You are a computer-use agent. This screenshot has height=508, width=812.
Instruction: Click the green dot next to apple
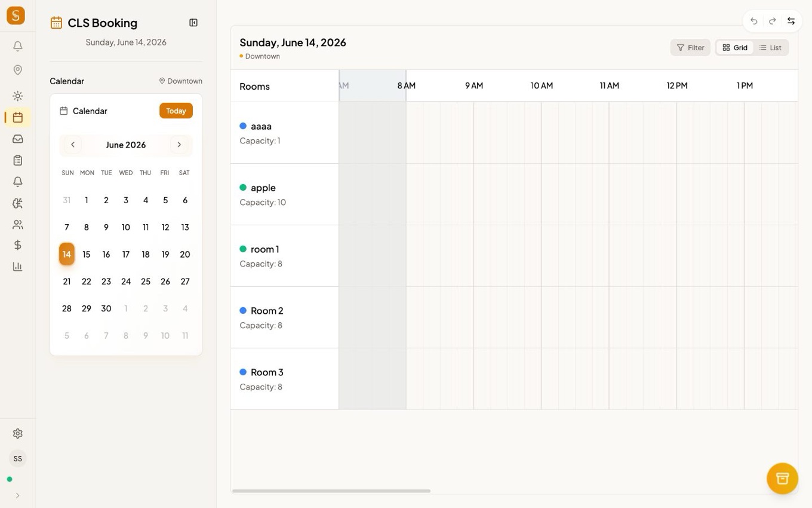[243, 188]
